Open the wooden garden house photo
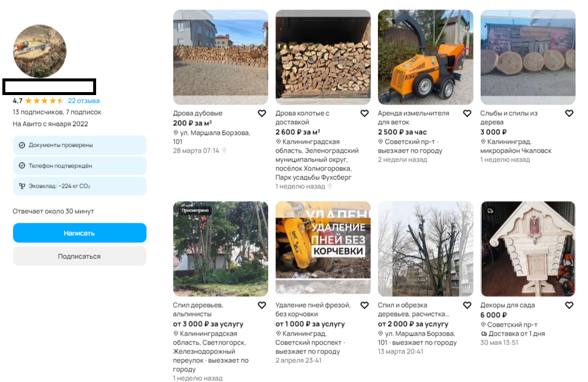 tap(527, 249)
